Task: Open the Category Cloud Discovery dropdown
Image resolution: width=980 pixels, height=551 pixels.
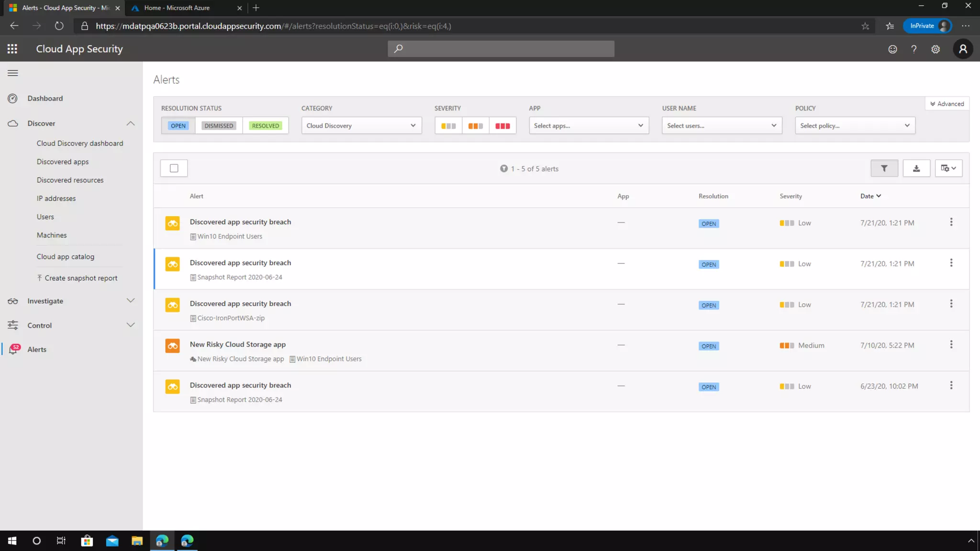Action: pos(361,126)
